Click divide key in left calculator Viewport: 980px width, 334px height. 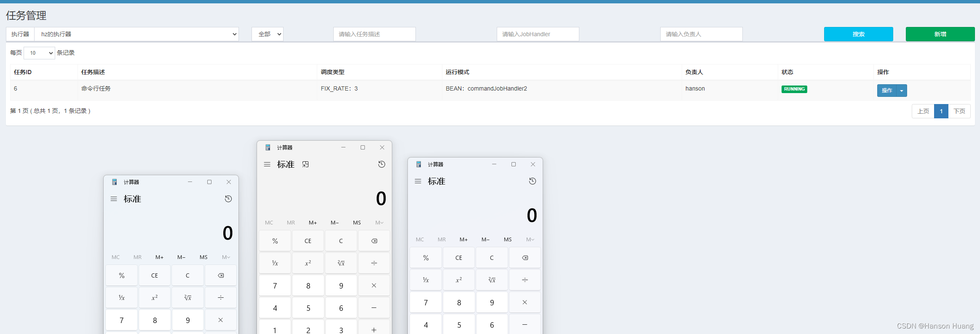tap(221, 298)
